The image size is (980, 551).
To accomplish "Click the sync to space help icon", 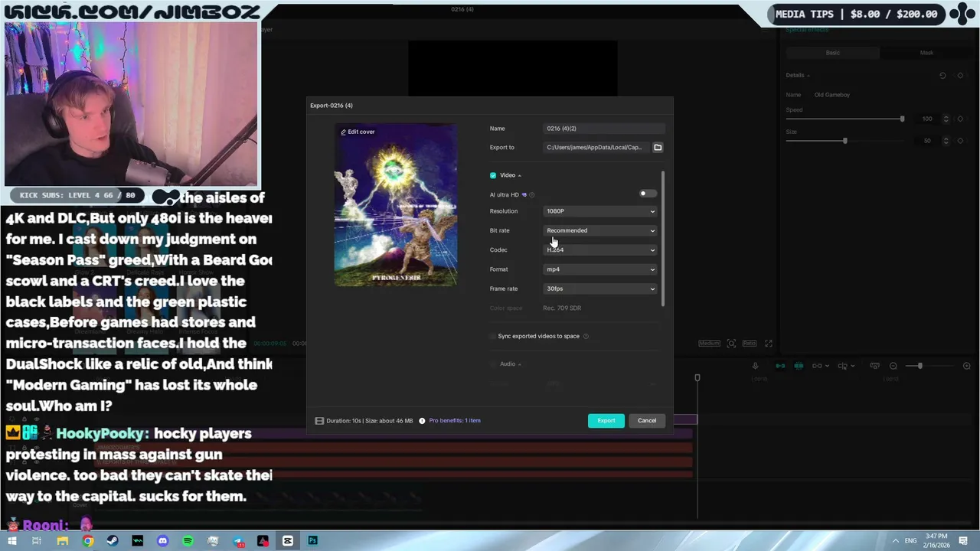I will point(586,336).
